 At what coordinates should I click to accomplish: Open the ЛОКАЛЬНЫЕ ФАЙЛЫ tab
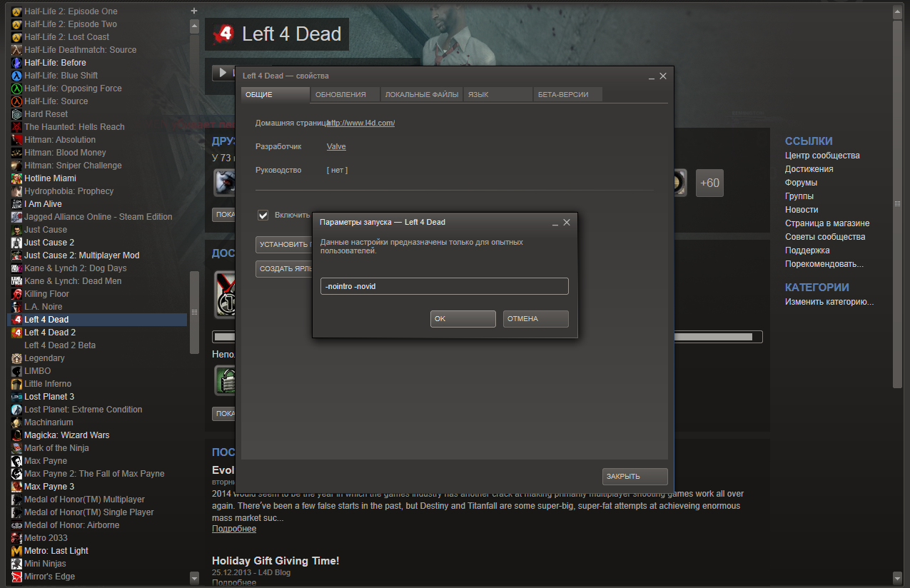422,95
